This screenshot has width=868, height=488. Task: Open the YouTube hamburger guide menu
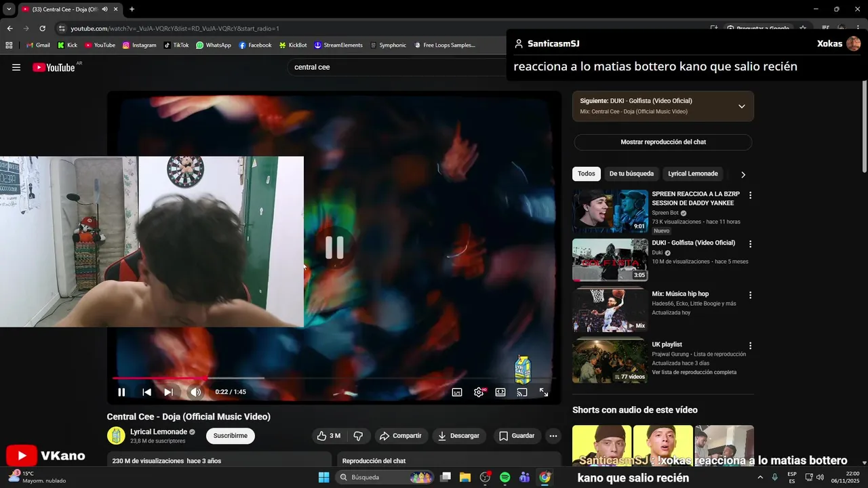click(16, 67)
